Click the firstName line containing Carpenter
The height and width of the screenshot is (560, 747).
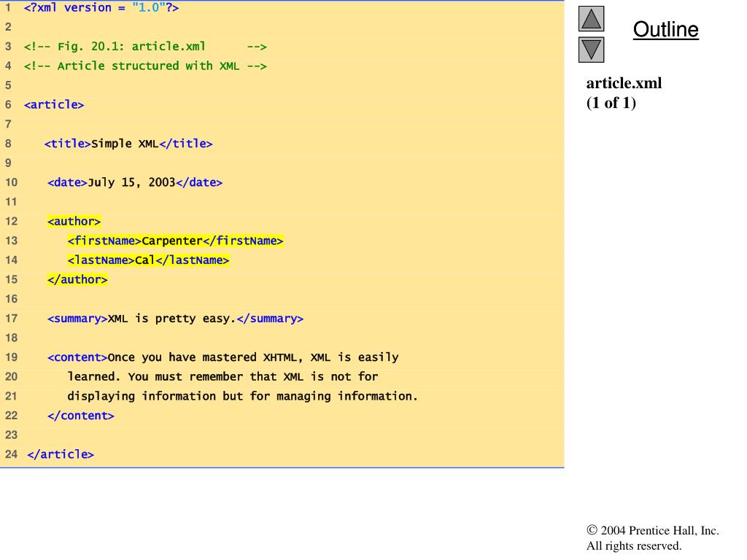click(x=175, y=241)
